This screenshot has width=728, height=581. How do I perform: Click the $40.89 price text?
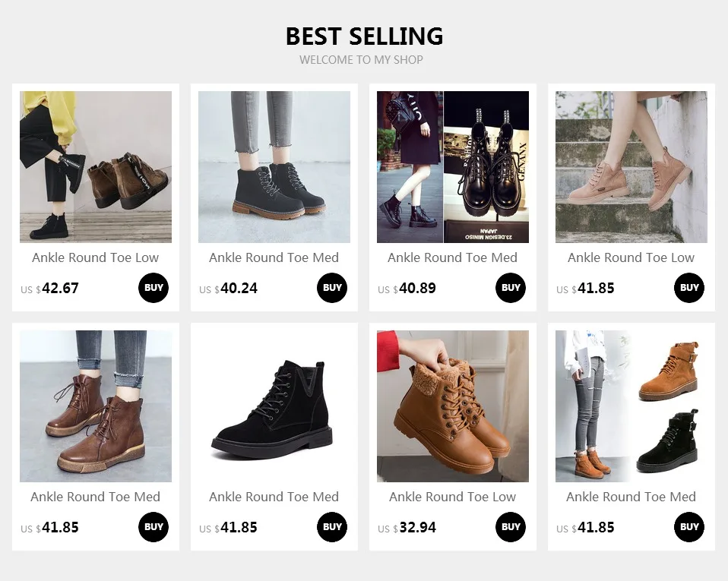pos(407,288)
